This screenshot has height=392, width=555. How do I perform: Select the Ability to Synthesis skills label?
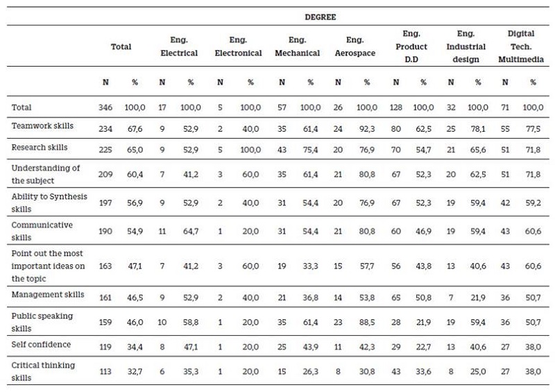[49, 201]
